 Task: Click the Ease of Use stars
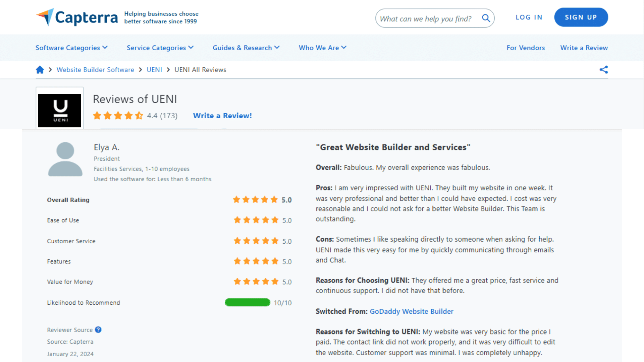click(256, 220)
